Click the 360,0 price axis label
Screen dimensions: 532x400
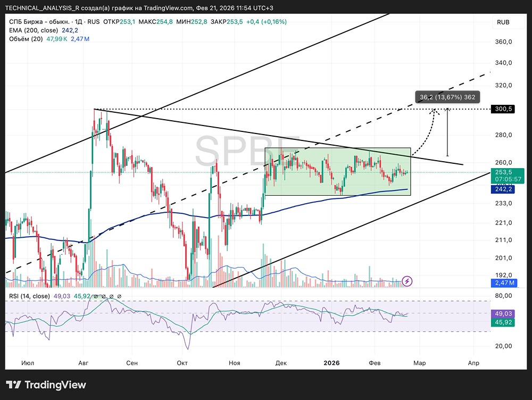click(503, 41)
